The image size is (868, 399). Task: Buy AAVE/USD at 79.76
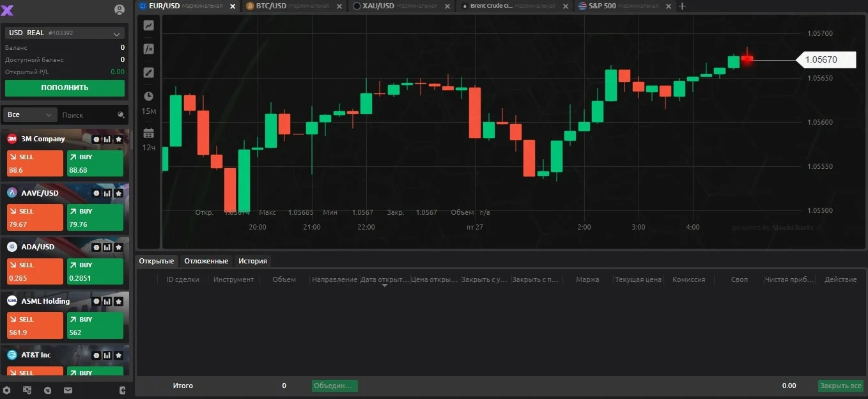click(95, 217)
